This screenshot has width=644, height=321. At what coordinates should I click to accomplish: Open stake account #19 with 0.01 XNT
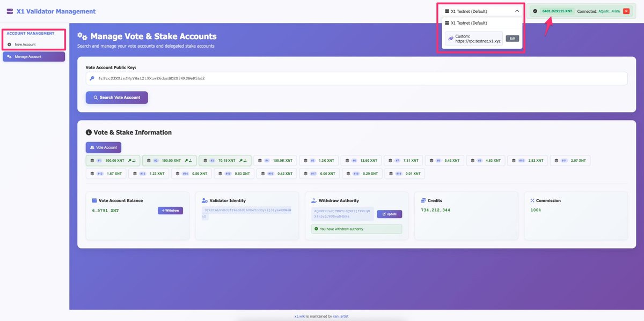[405, 174]
